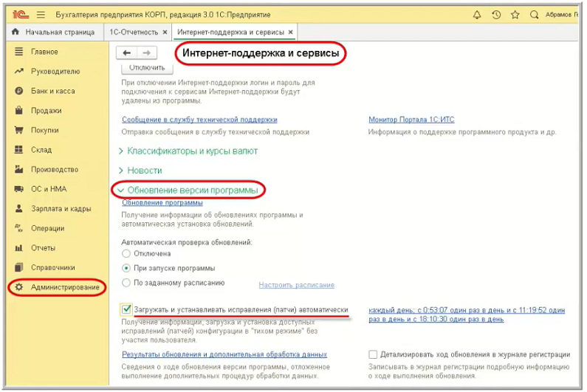Screen dimensions: 587x392
Task: Open the history clock icon
Action: coord(496,15)
